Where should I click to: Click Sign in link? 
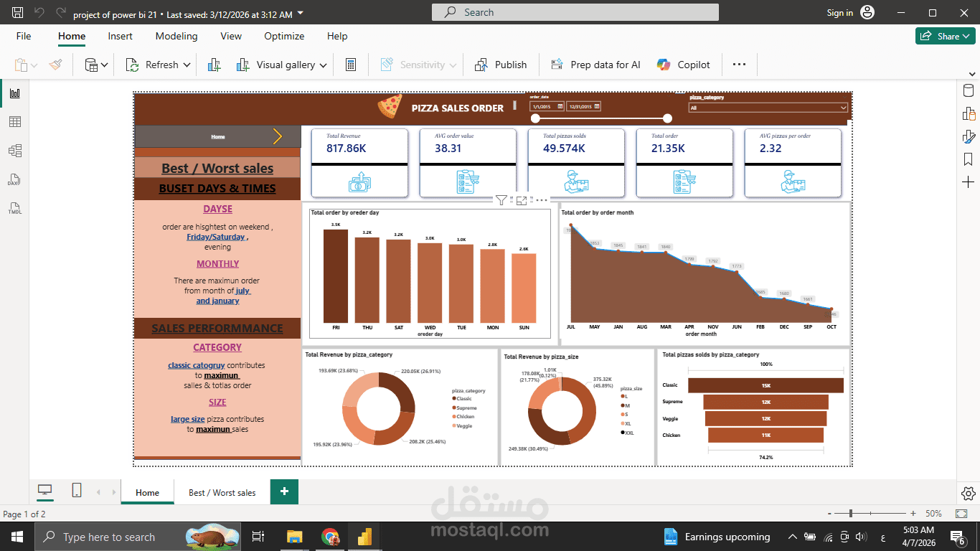[840, 13]
